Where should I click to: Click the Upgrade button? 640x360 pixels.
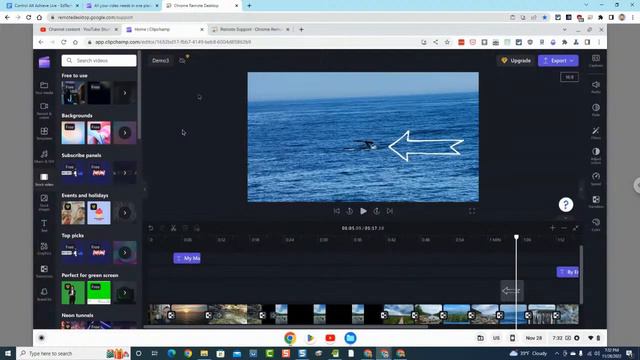point(516,60)
